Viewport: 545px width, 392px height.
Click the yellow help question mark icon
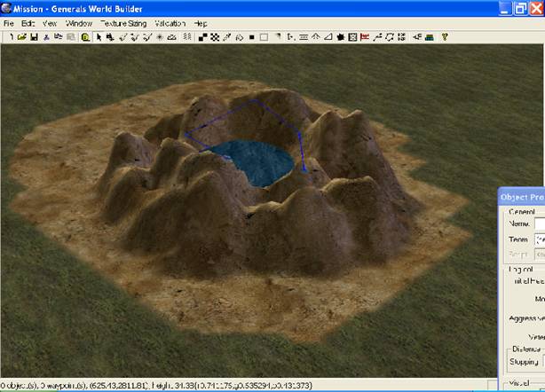(445, 36)
